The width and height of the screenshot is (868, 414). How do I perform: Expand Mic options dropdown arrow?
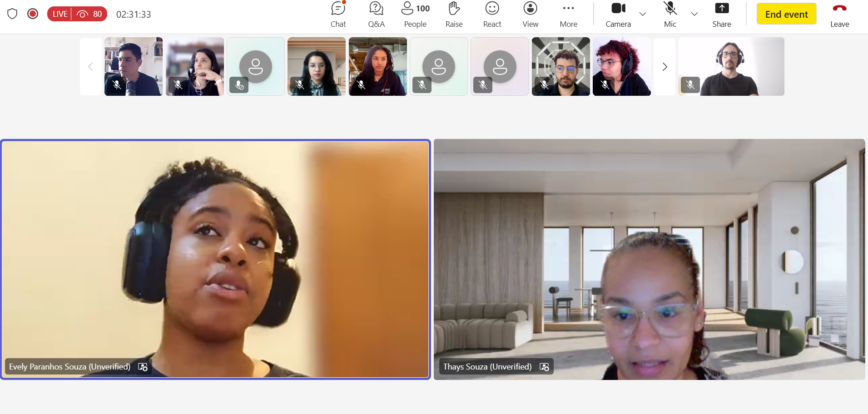pos(694,14)
